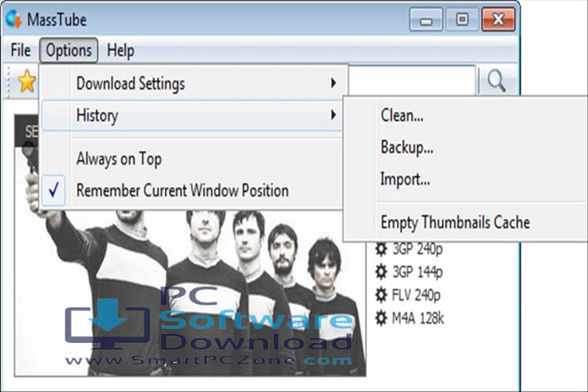Select the M4A 128k format text
588x392 pixels.
(418, 318)
